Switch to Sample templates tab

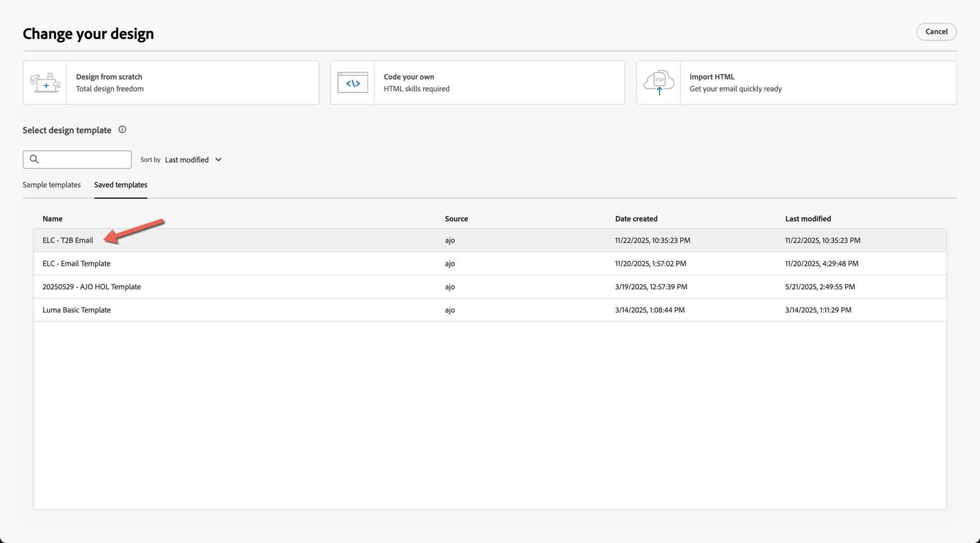(52, 185)
